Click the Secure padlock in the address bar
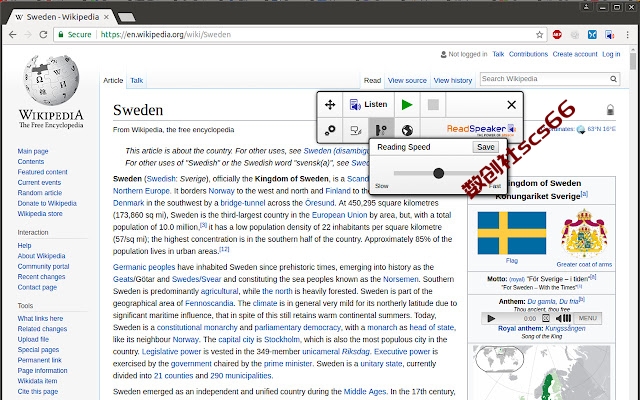Viewport: 640px width, 400px height. click(61, 35)
